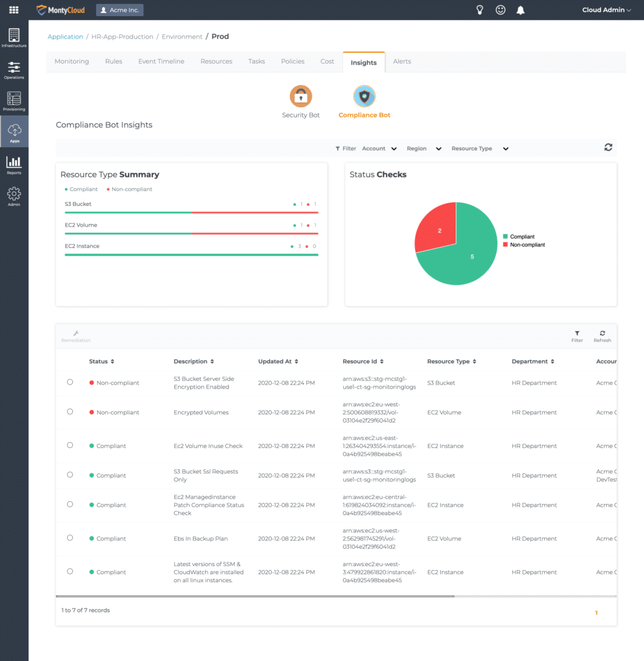The image size is (644, 661).
Task: Click the Application breadcrumb link
Action: coord(65,37)
